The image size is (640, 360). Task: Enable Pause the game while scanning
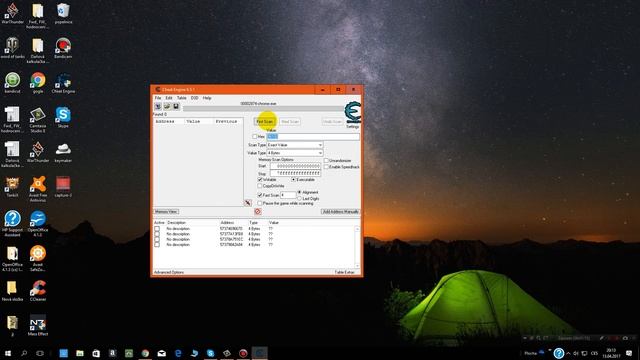point(260,203)
